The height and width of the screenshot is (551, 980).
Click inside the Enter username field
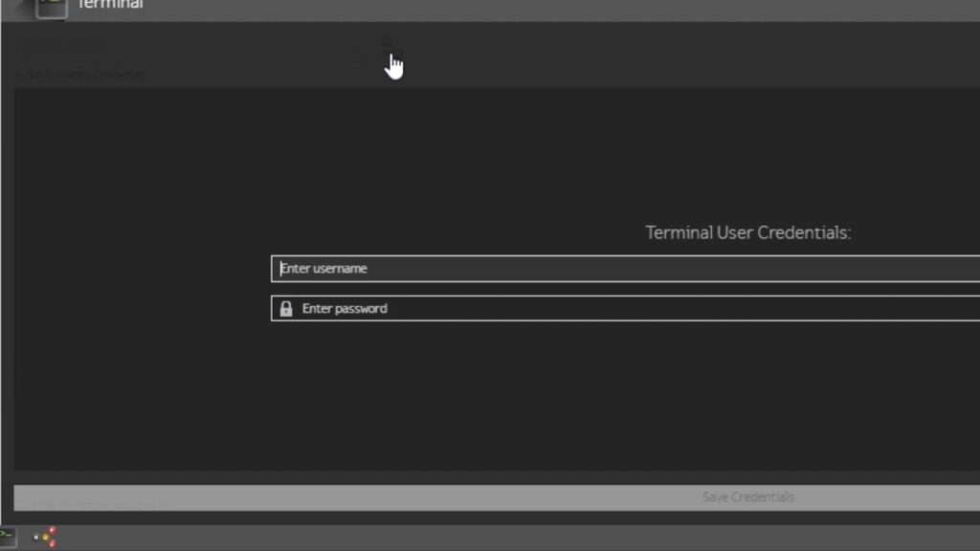point(479,269)
